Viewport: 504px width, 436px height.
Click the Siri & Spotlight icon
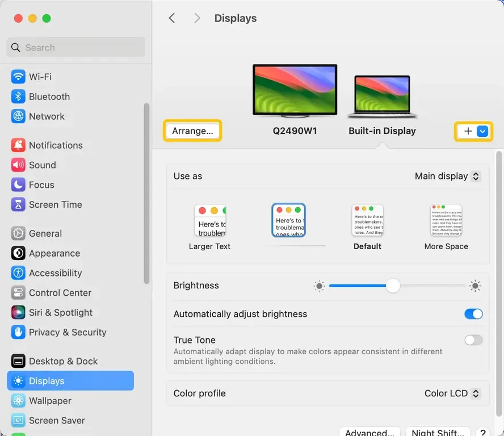(x=18, y=313)
